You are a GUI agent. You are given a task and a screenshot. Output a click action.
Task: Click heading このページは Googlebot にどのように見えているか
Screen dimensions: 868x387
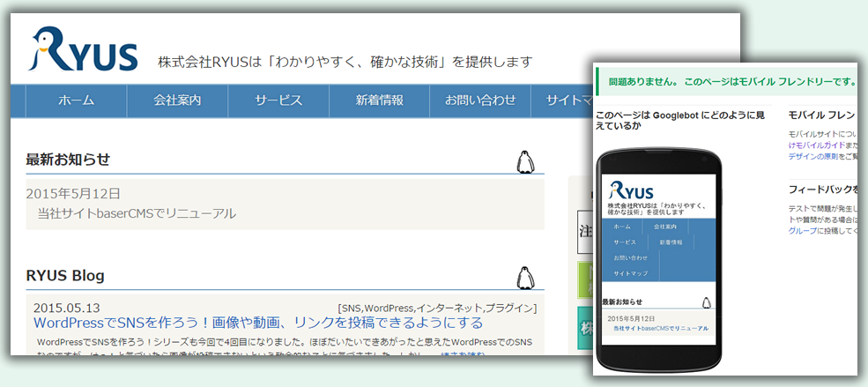point(679,121)
